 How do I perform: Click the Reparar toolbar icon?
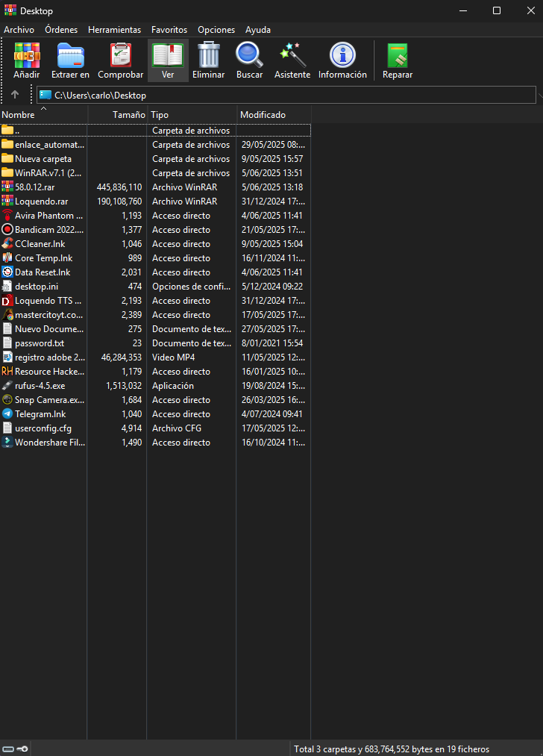pos(398,55)
